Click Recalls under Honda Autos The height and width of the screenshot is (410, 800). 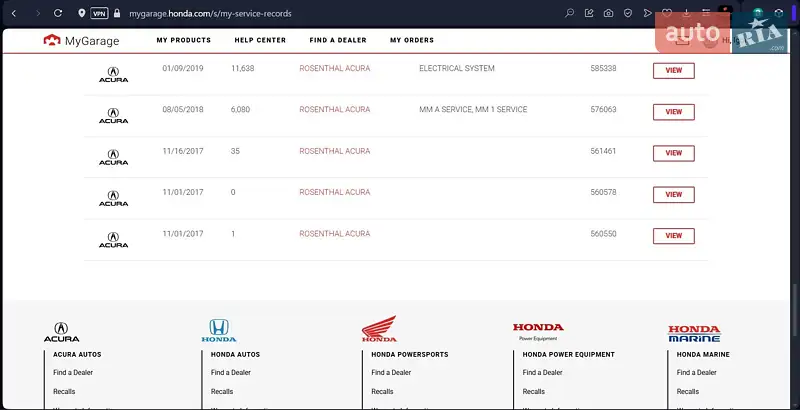tap(222, 391)
